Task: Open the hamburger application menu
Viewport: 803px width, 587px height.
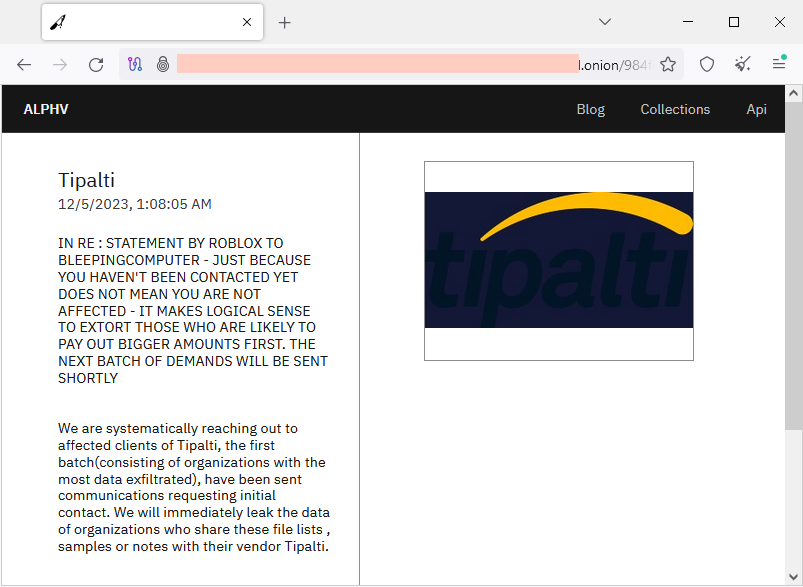Action: pyautogui.click(x=779, y=64)
